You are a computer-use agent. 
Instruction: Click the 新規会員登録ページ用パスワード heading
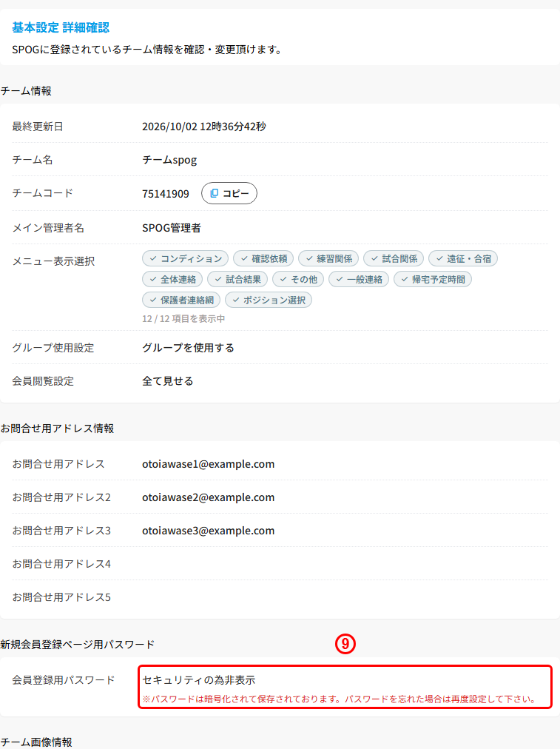tap(78, 645)
